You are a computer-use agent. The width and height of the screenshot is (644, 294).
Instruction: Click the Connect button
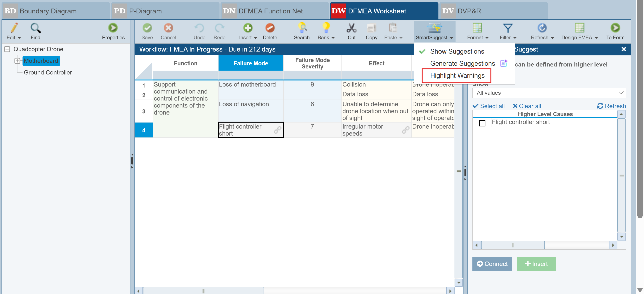492,264
